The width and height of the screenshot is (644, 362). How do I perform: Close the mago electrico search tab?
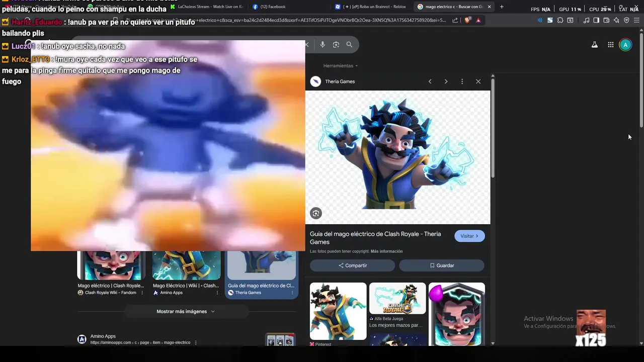tap(489, 7)
